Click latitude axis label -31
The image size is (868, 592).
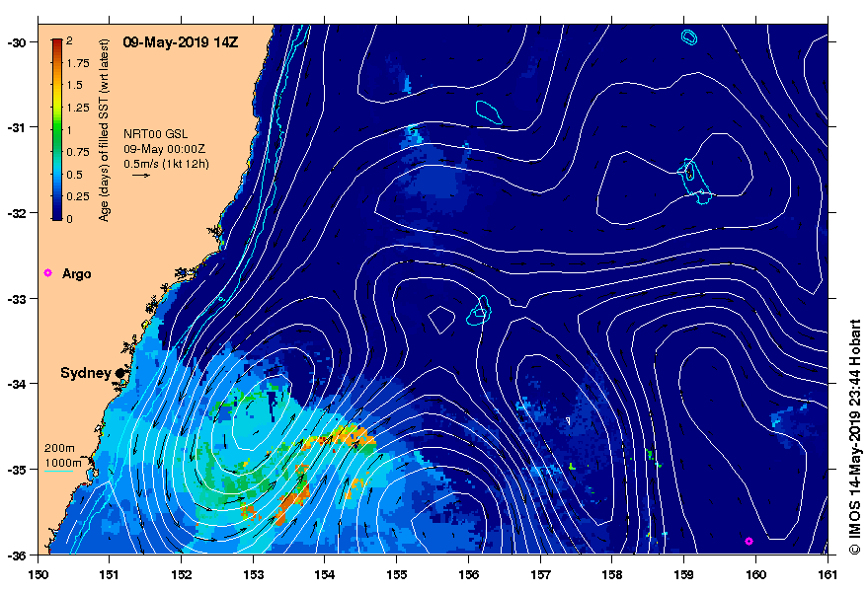(16, 128)
